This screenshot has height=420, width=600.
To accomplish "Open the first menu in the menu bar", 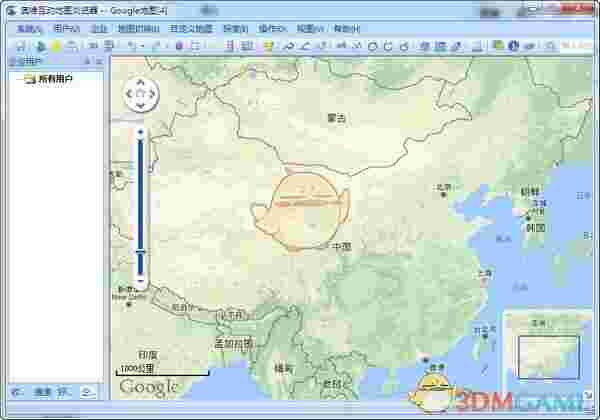I will tap(29, 29).
